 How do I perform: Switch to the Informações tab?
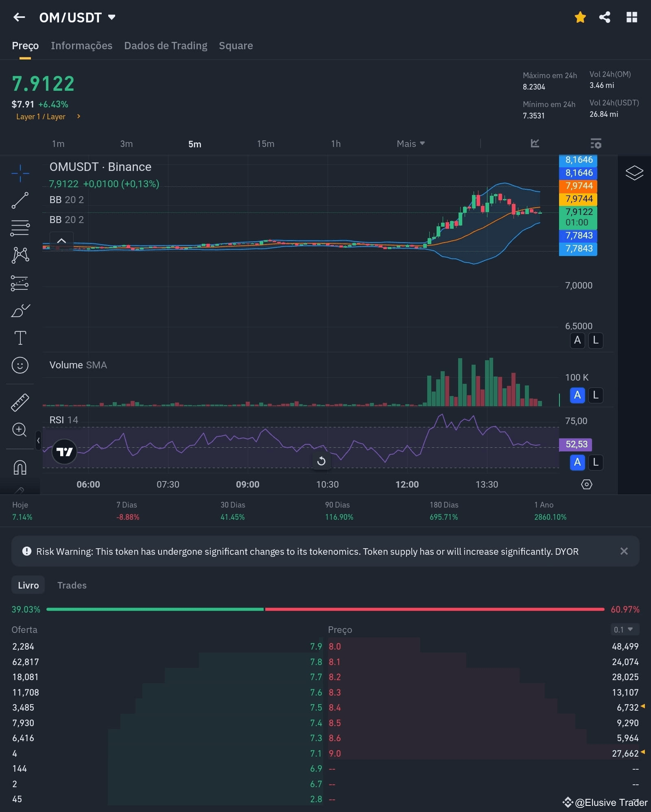81,46
